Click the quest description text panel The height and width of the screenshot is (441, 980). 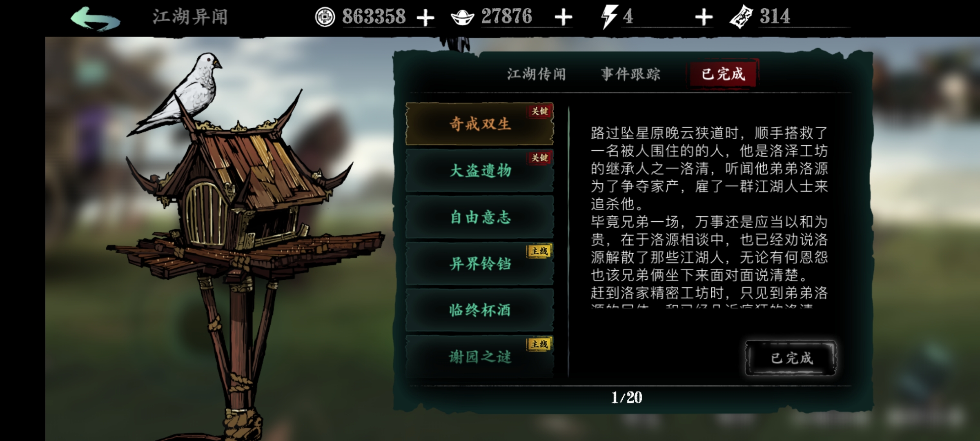click(x=709, y=216)
